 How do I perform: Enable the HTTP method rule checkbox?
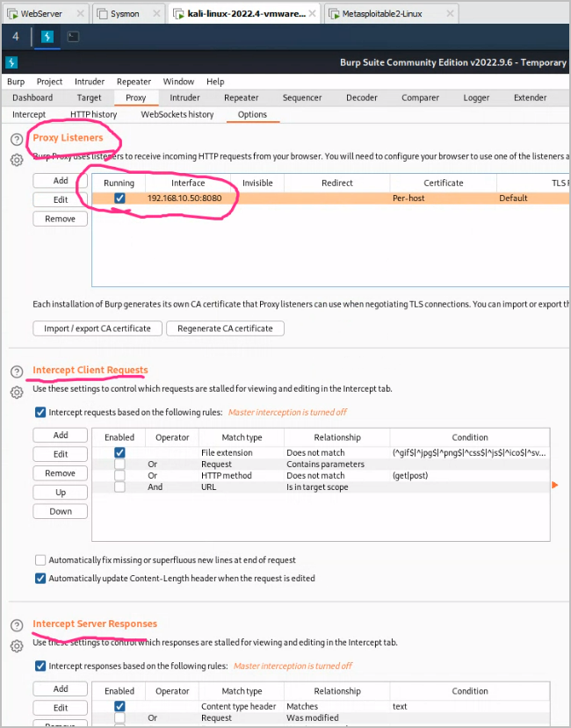[x=119, y=475]
